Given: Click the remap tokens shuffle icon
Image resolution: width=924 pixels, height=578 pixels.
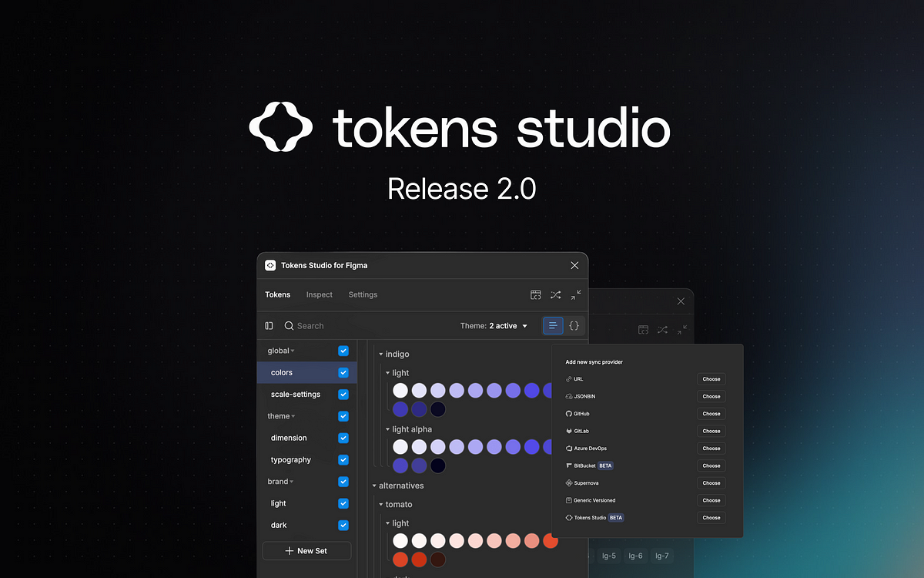Looking at the screenshot, I should pos(555,294).
